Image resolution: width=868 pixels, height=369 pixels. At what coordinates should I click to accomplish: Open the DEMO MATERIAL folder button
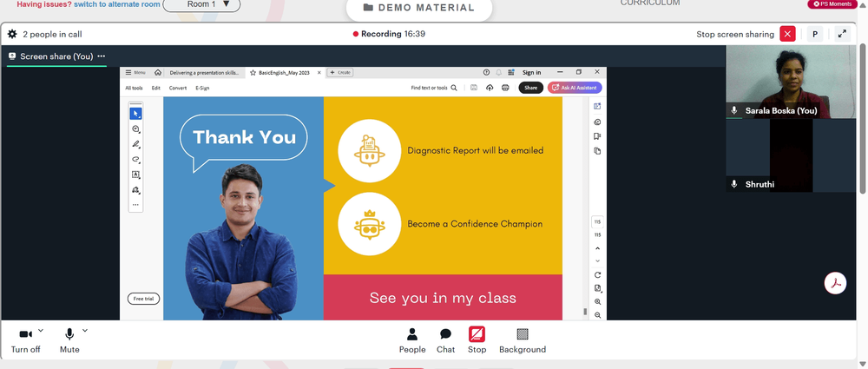point(419,8)
